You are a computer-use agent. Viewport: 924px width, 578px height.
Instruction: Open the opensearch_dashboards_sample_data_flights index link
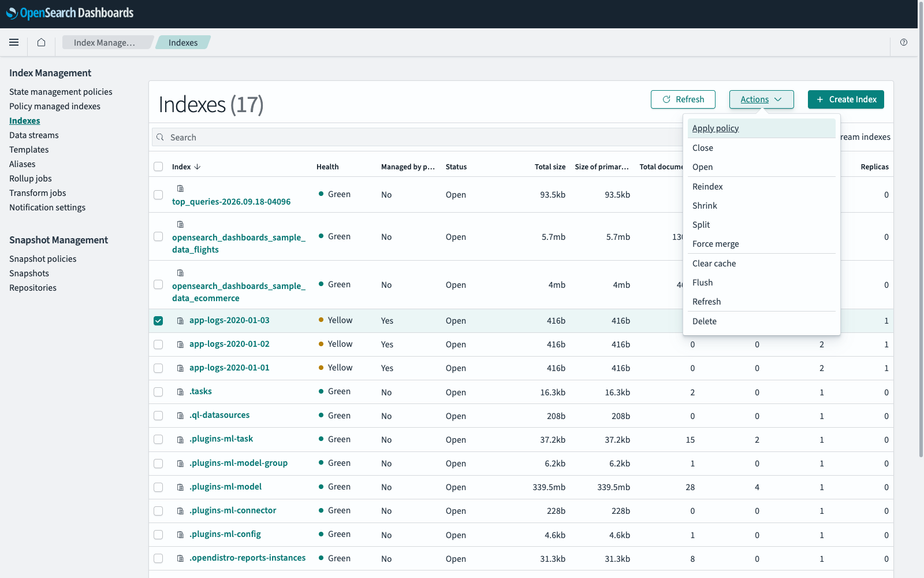pos(239,243)
